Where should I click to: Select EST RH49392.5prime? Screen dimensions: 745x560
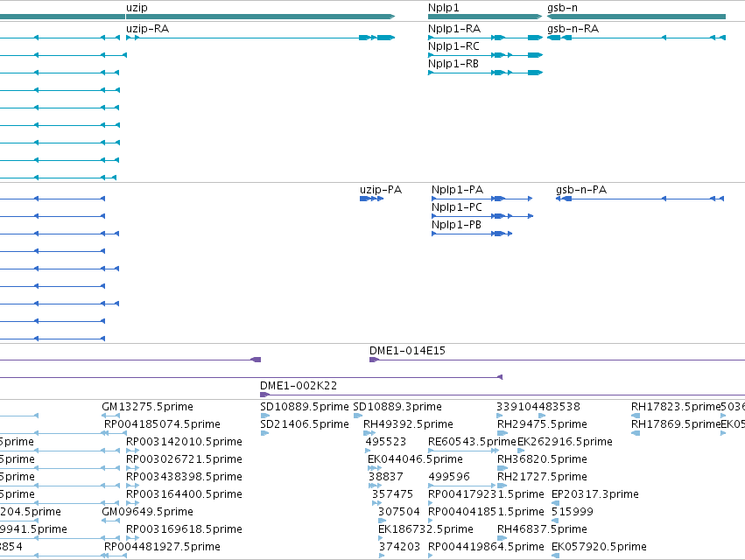(x=408, y=424)
